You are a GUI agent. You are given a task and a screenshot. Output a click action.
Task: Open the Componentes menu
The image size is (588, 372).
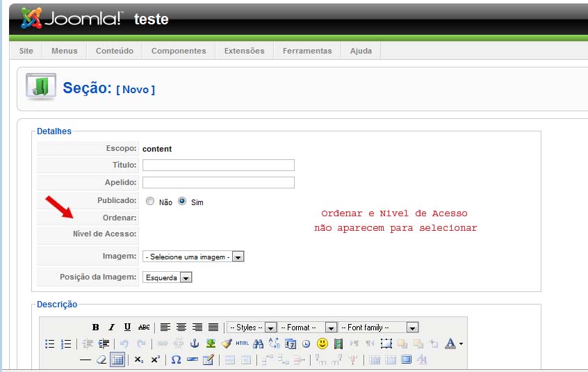pos(179,51)
